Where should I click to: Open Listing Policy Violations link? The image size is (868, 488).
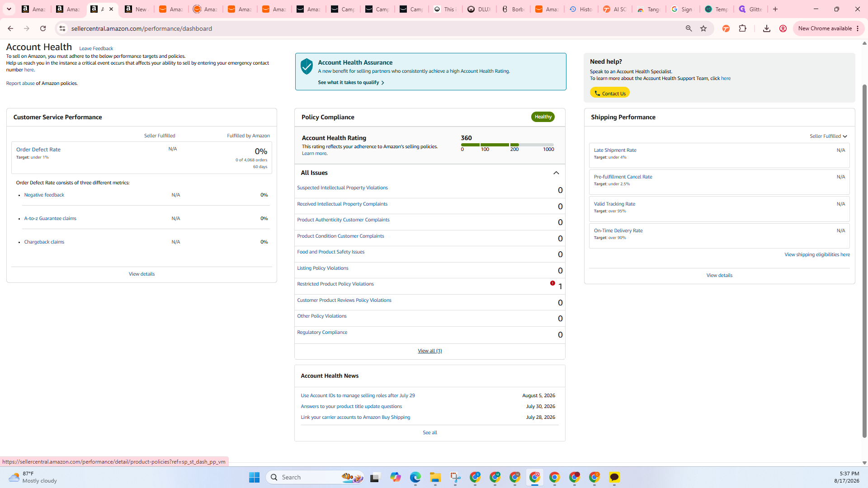point(323,268)
